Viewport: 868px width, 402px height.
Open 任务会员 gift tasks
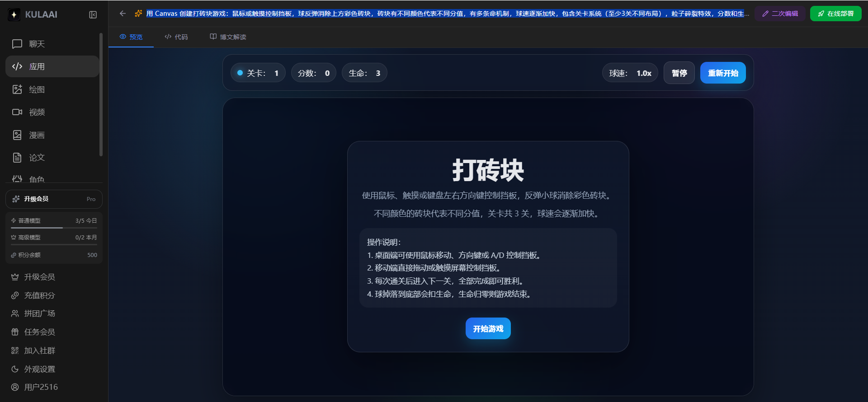[54, 332]
